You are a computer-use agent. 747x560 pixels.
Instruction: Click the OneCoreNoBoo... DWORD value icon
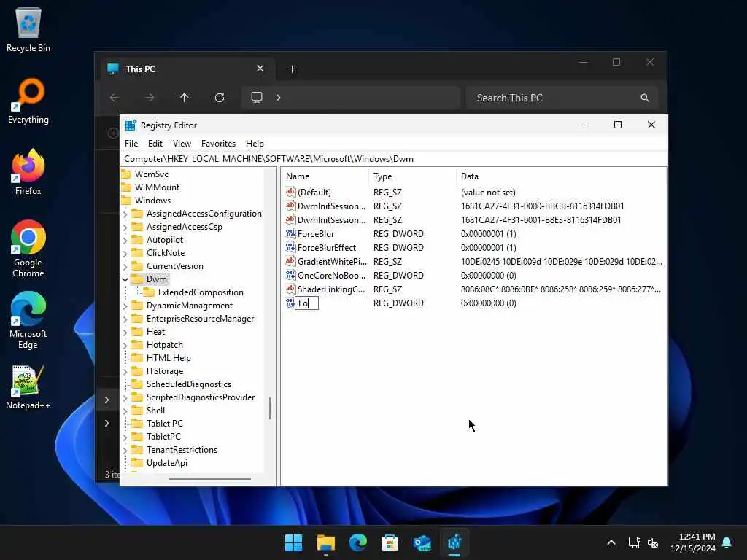[290, 275]
